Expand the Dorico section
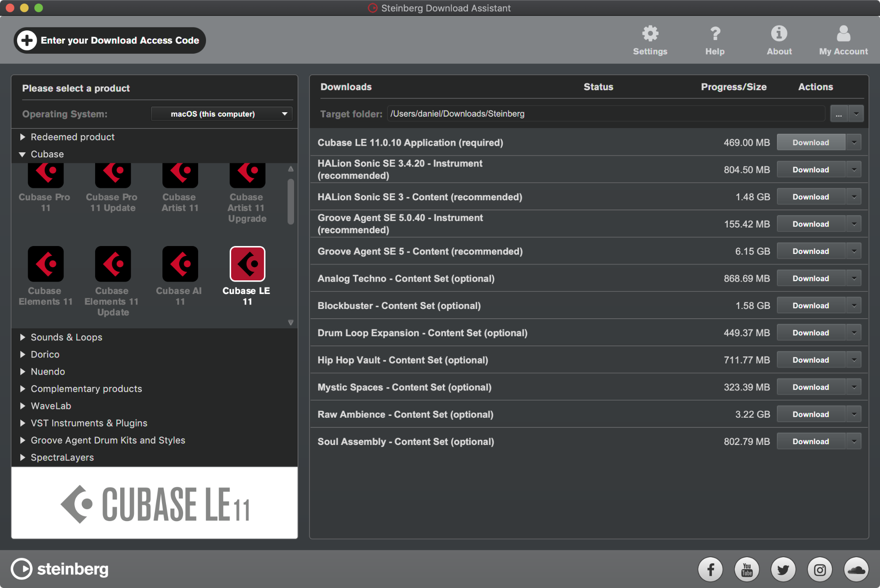This screenshot has height=588, width=880. coord(22,354)
